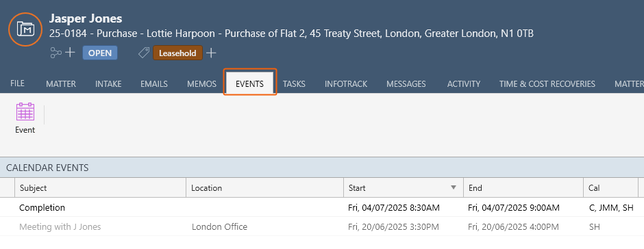Click the tag label icon

(143, 53)
